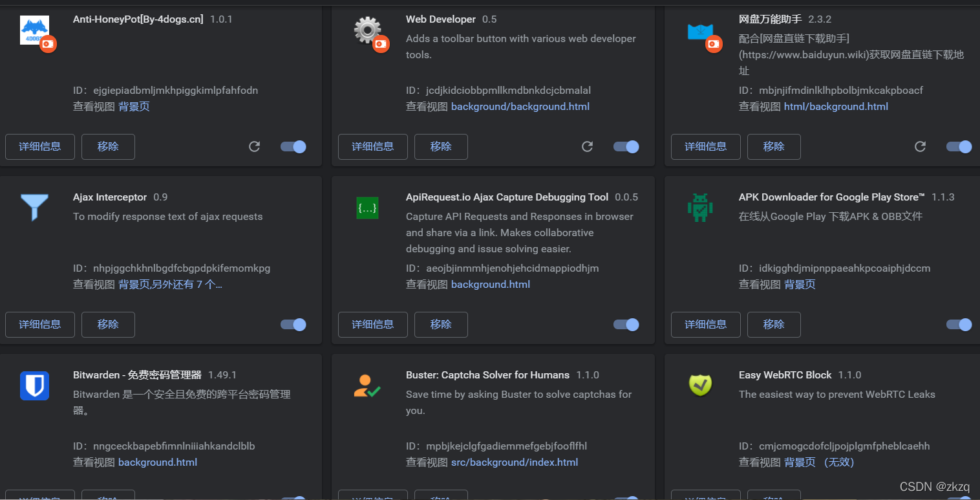The height and width of the screenshot is (500, 980).
Task: Remove the Web Developer extension
Action: 441,147
